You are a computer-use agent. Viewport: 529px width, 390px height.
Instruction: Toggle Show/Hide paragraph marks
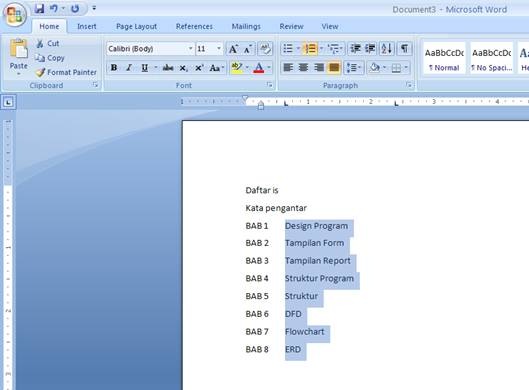[405, 49]
